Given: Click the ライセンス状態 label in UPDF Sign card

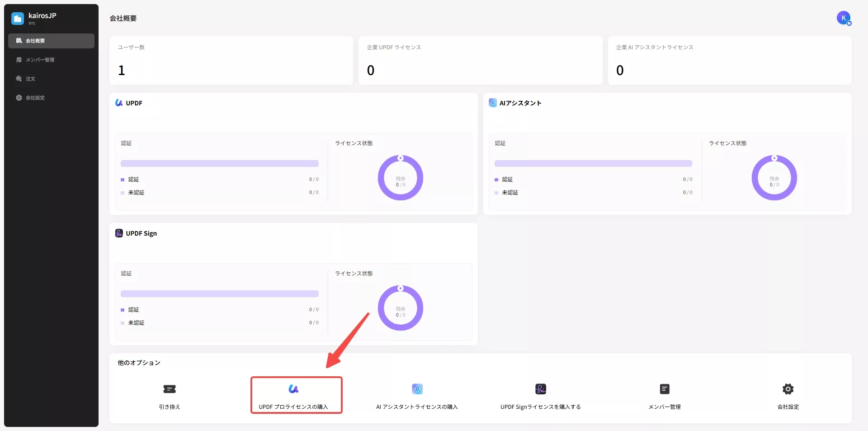Looking at the screenshot, I should (354, 274).
